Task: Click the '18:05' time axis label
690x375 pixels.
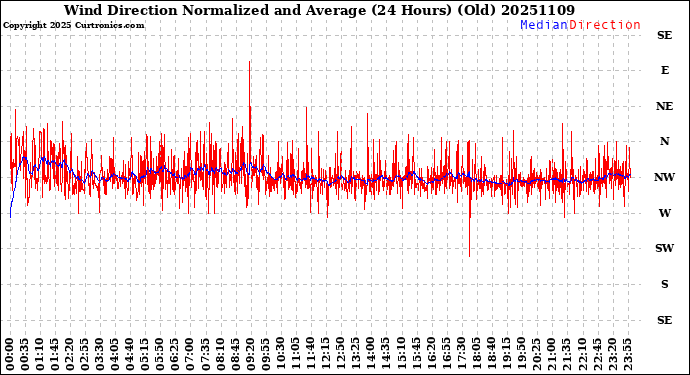Action: (x=476, y=354)
